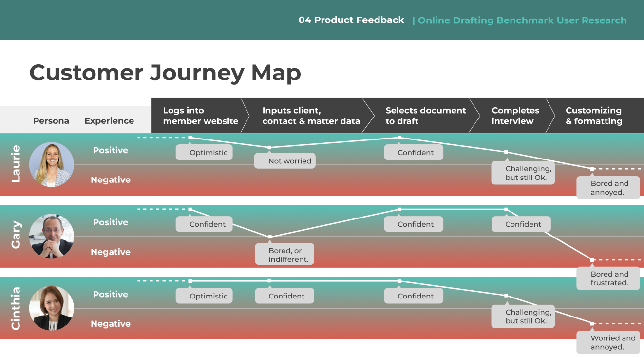Click "Online Drafting Benchmark User Research" header text

(522, 20)
